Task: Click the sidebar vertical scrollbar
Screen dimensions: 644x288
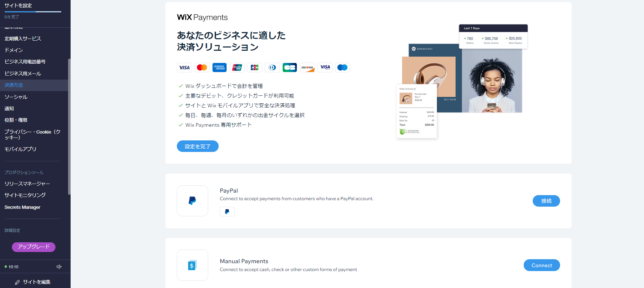Action: click(x=69, y=126)
